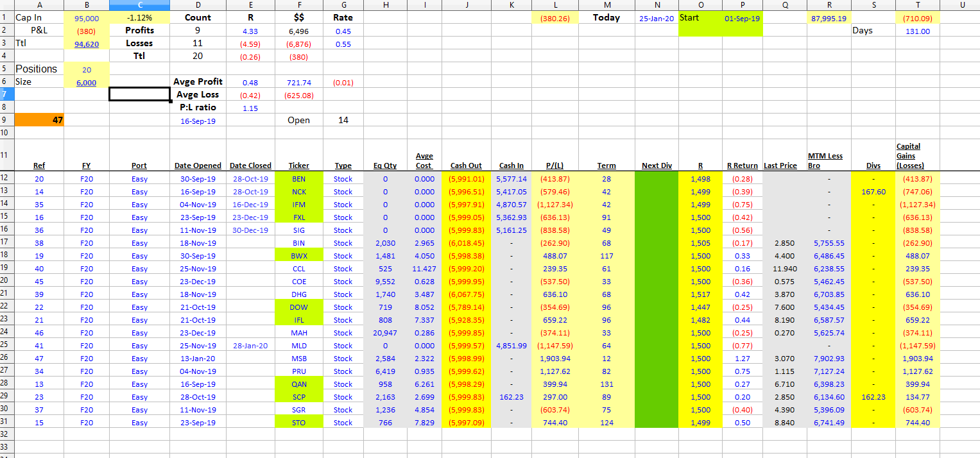Select the BWX ticker cell
The width and height of the screenshot is (980, 458).
pyautogui.click(x=299, y=256)
